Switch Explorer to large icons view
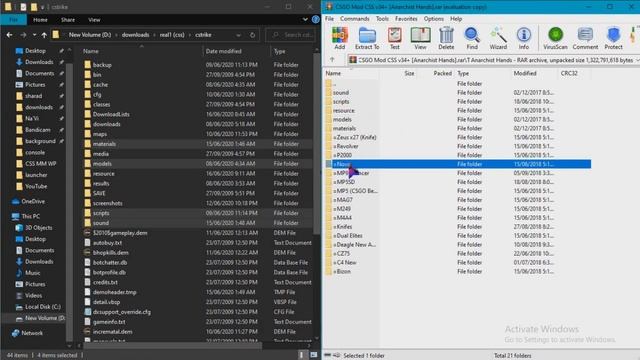 [x=313, y=355]
